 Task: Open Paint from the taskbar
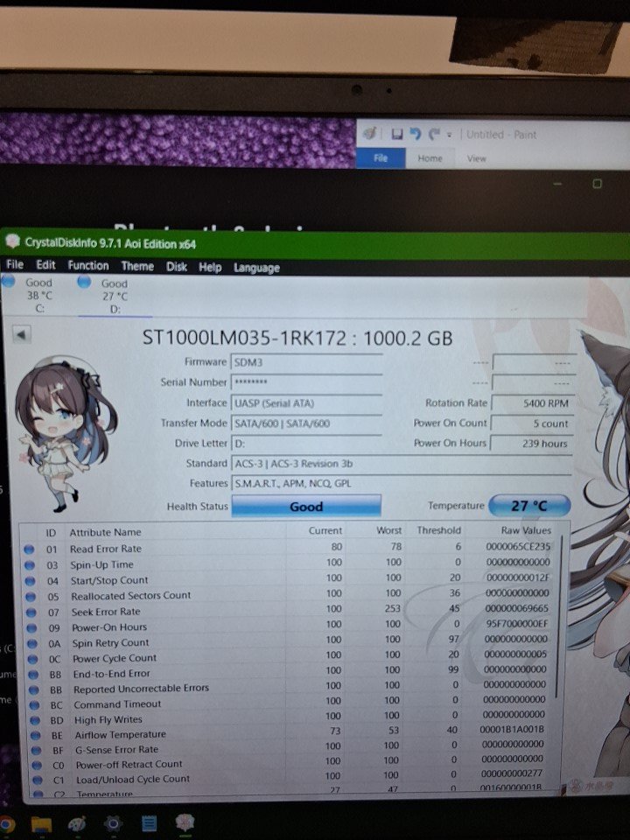(78, 824)
